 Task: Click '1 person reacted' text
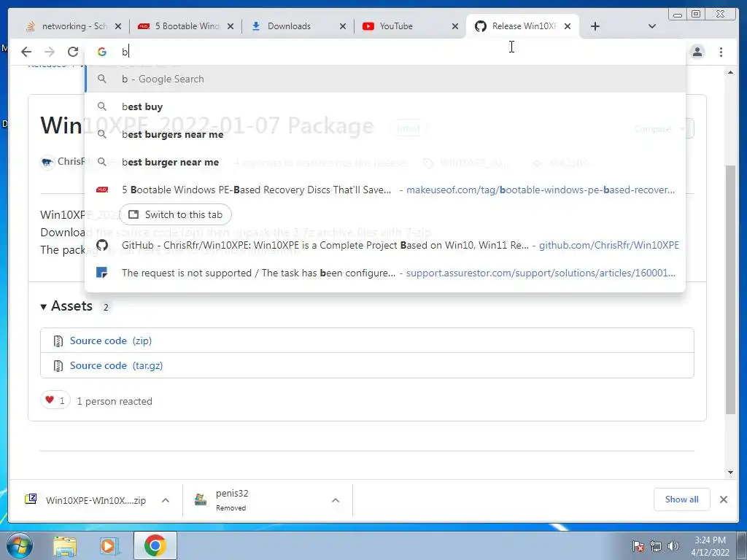[x=115, y=402]
